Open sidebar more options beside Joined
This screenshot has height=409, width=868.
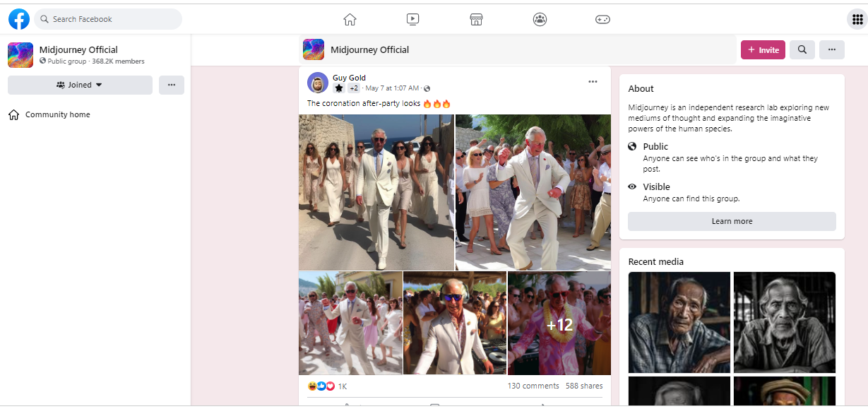point(172,85)
